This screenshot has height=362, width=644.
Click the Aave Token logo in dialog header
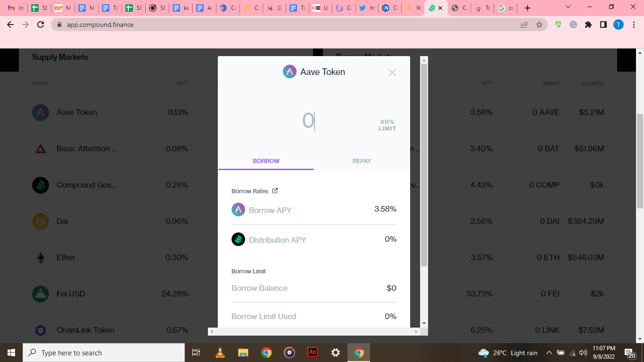point(289,72)
